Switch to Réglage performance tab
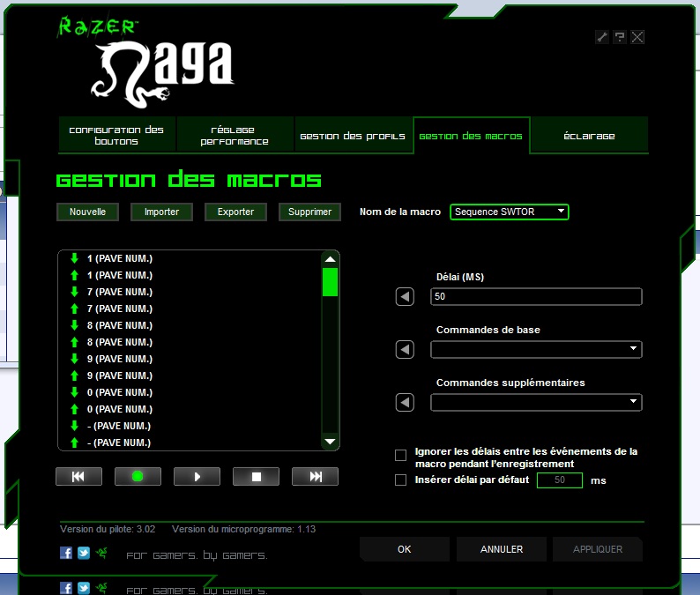This screenshot has width=700, height=595. click(235, 135)
